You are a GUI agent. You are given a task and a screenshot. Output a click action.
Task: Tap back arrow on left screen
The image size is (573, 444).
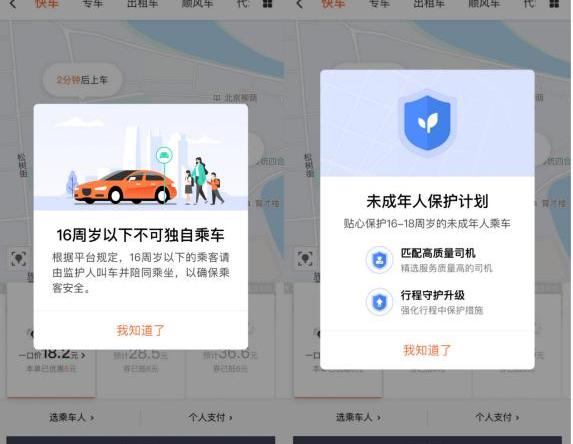click(13, 4)
